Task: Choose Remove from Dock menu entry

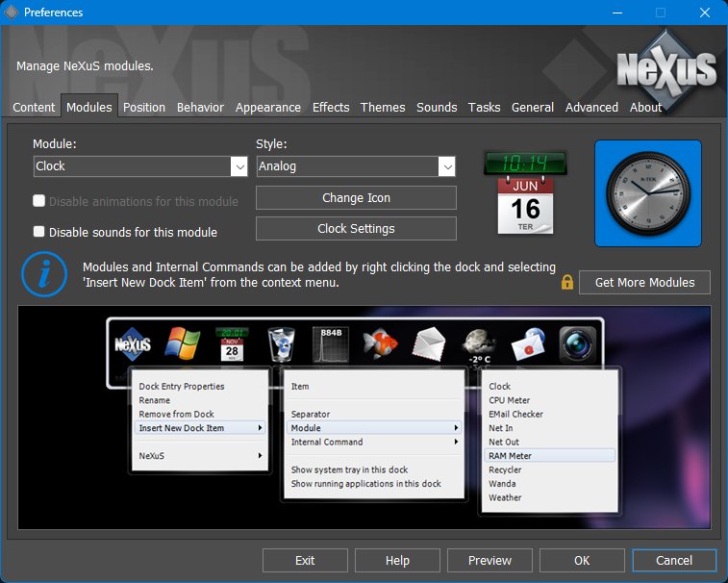Action: pos(199,414)
